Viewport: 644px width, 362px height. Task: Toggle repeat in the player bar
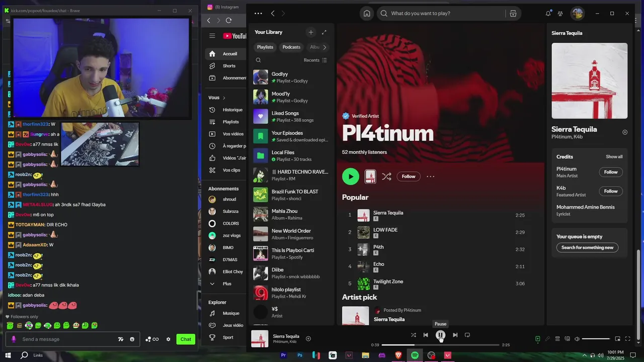click(467, 335)
